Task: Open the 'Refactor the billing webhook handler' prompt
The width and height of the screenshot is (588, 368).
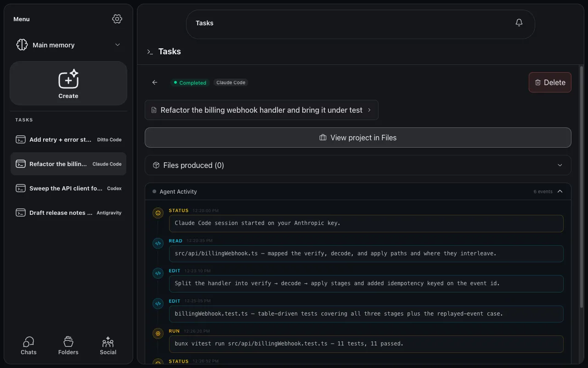Action: point(261,110)
